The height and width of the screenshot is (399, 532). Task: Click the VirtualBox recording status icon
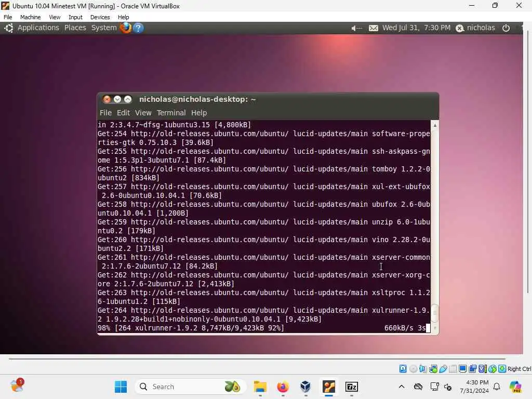tap(472, 369)
